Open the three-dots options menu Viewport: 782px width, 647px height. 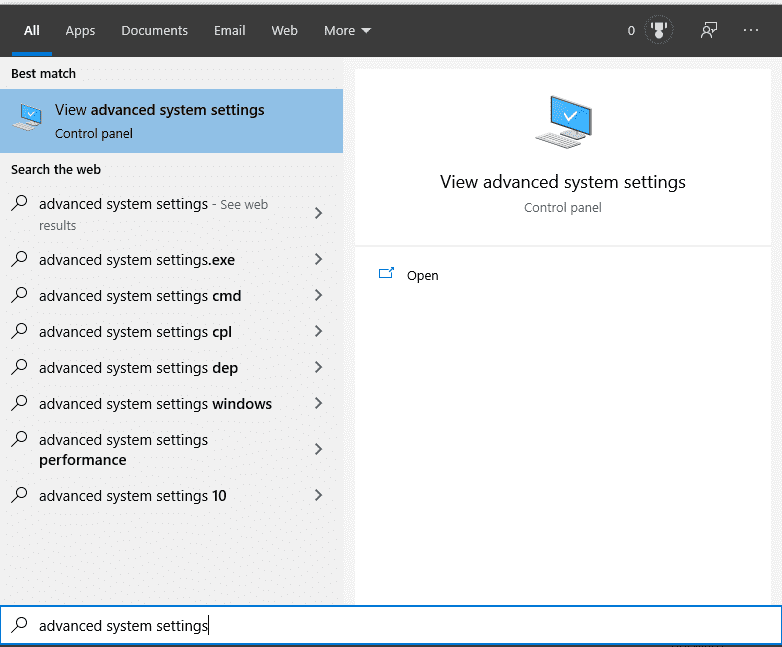(x=751, y=30)
